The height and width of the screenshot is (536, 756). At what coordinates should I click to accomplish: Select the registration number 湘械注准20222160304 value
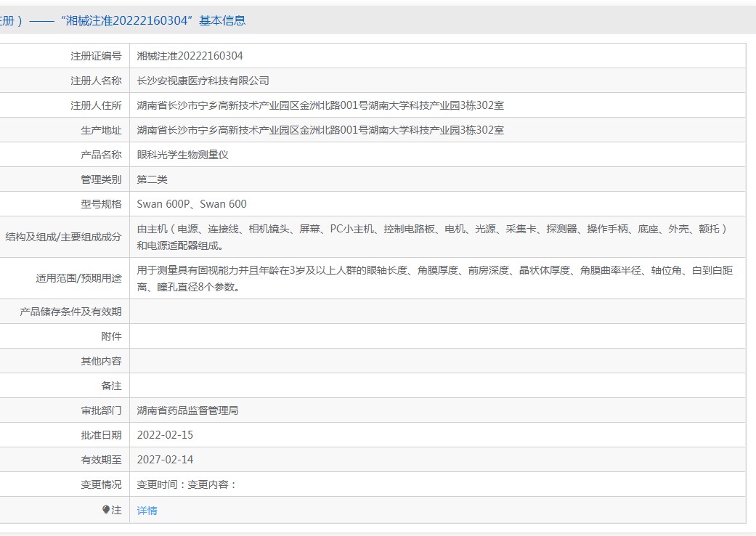click(x=190, y=56)
